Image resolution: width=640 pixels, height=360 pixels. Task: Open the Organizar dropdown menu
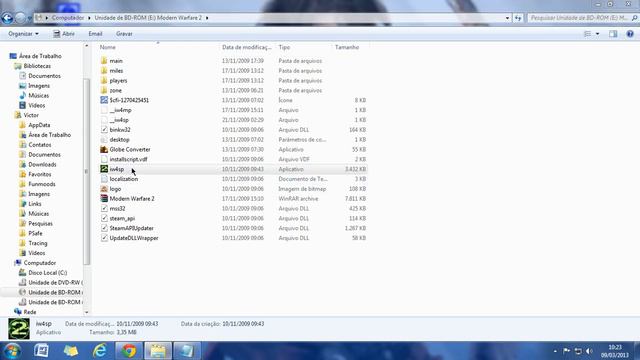click(23, 34)
